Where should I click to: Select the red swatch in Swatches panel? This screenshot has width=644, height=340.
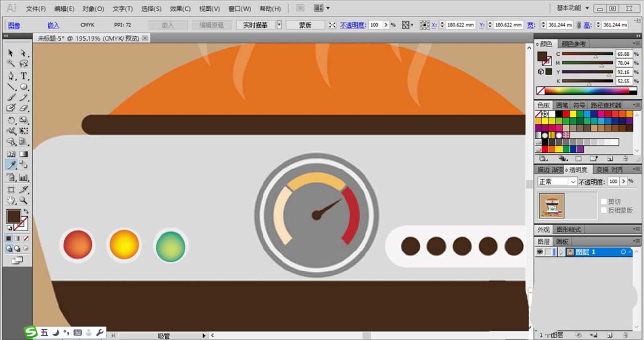coord(566,114)
